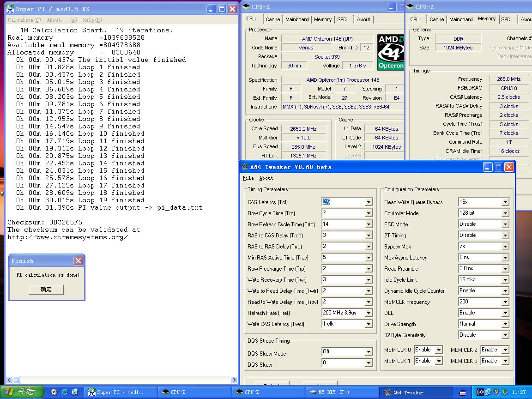Open the Idle Cycle Limit dropdown

click(505, 280)
